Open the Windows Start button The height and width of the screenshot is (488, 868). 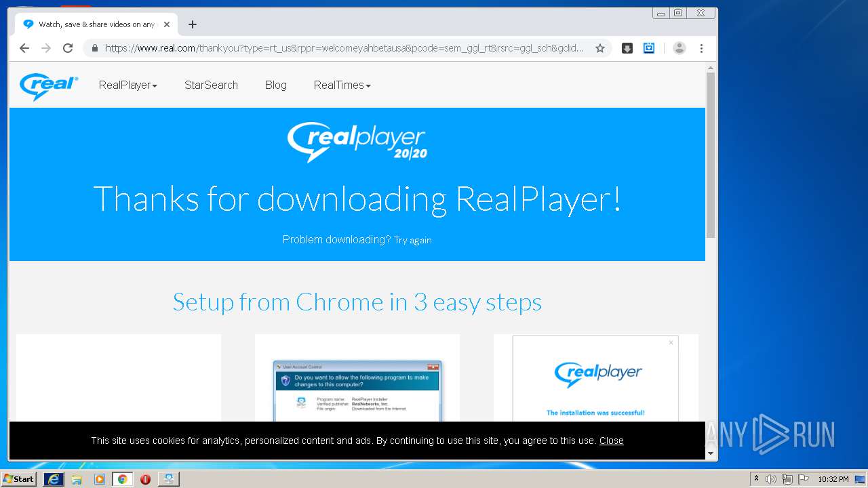coord(18,479)
